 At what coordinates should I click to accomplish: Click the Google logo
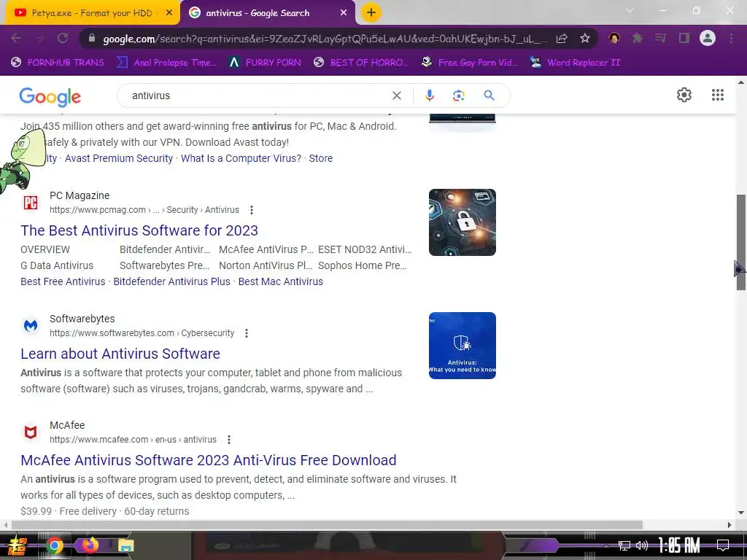pyautogui.click(x=50, y=97)
